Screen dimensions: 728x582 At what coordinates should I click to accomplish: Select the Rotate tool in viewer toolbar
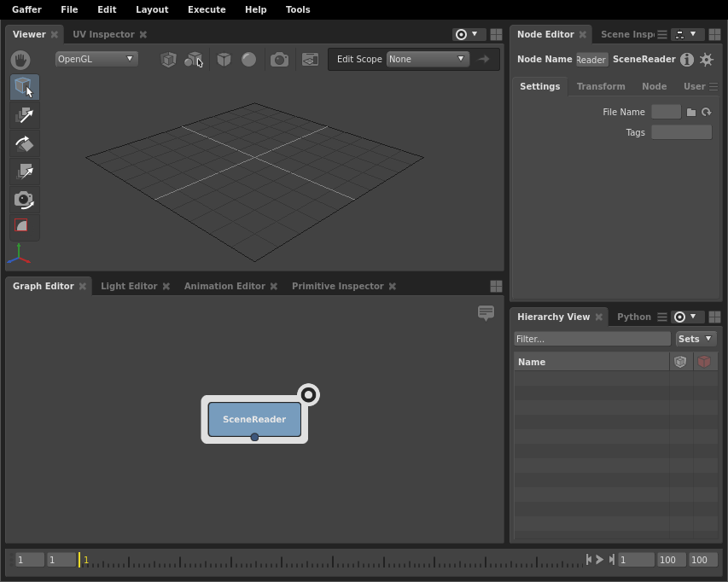click(x=25, y=144)
